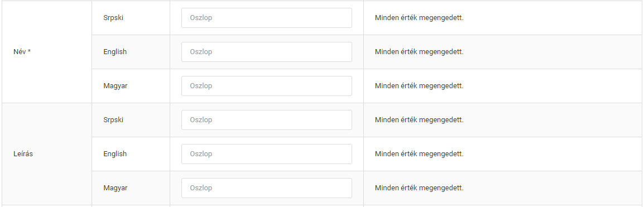Viewport: 644px width, 207px height.
Task: Click 'Minden érték megengedett.' beside Leírás English
Action: coord(419,154)
